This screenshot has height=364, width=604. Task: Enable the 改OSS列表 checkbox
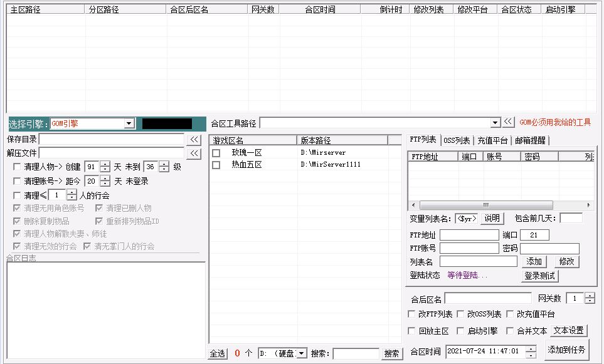click(460, 314)
